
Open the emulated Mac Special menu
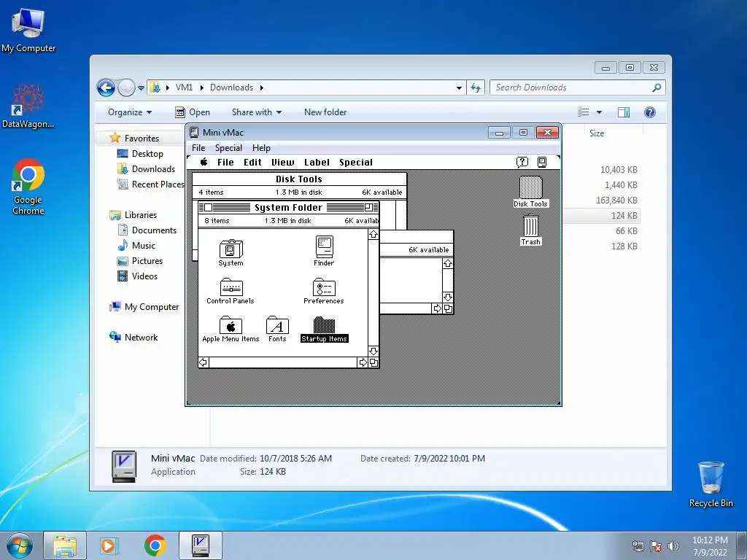pos(356,163)
